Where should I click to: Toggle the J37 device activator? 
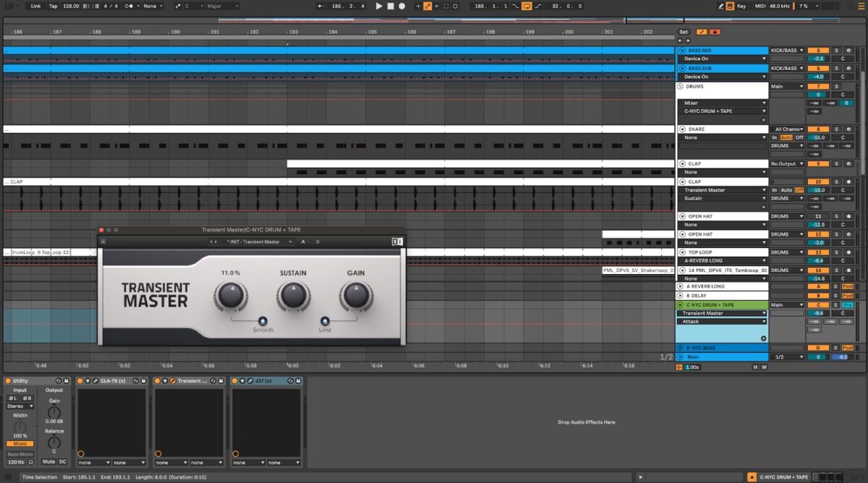pyautogui.click(x=235, y=381)
